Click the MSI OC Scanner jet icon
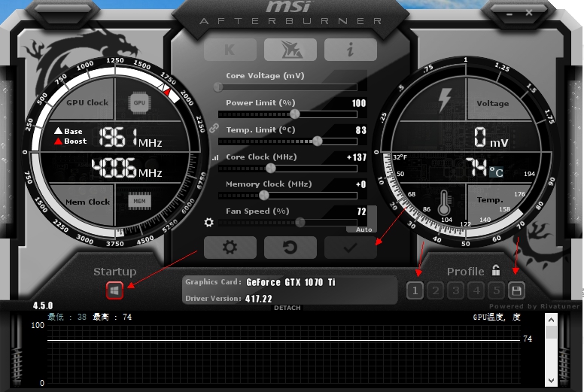 290,50
